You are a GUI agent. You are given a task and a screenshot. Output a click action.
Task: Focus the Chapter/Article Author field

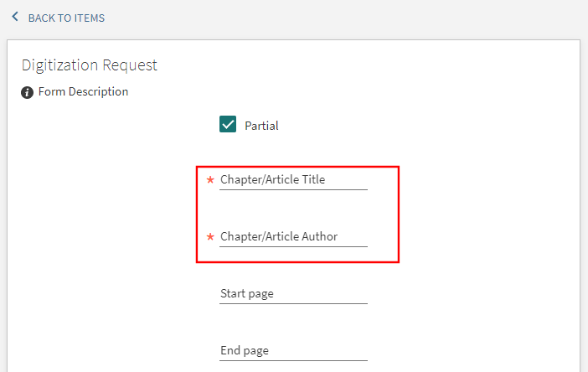click(293, 237)
